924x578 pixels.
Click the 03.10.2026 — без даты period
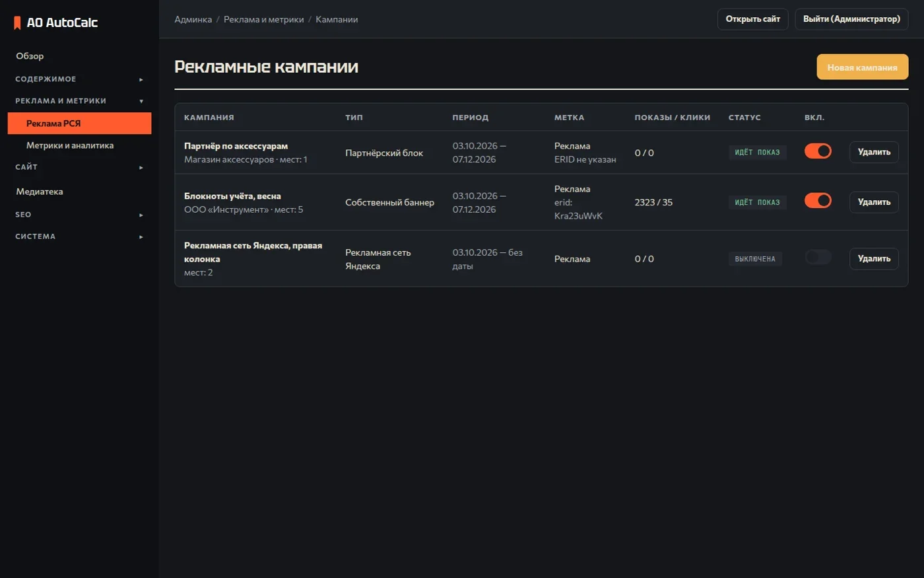click(x=487, y=260)
